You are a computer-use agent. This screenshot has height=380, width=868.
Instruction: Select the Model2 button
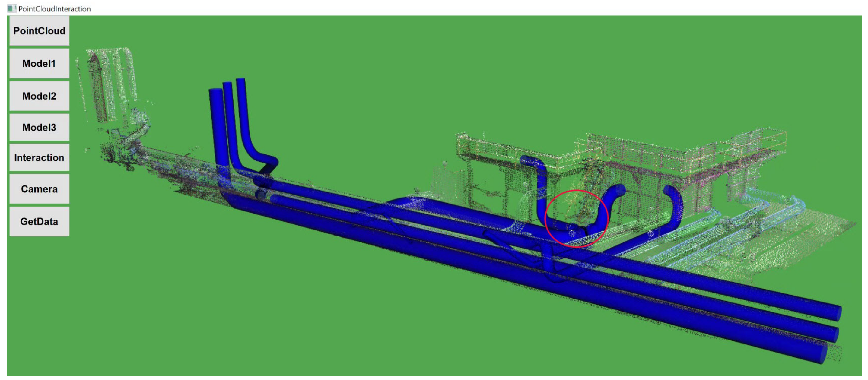(x=39, y=96)
